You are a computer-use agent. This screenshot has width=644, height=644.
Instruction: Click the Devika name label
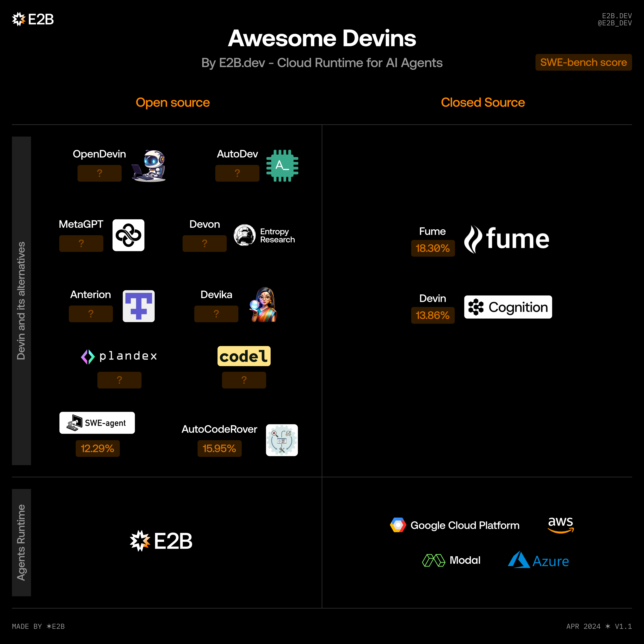(216, 295)
